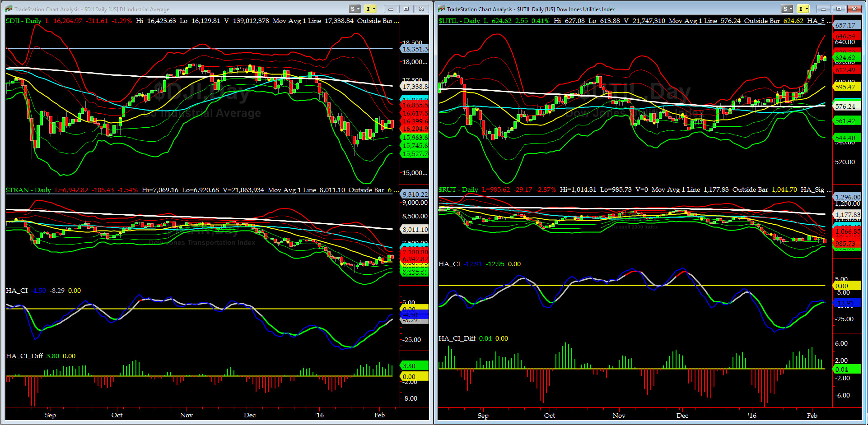Expand the $TRAN status line ellipsis
This screenshot has height=425, width=868.
(397, 190)
